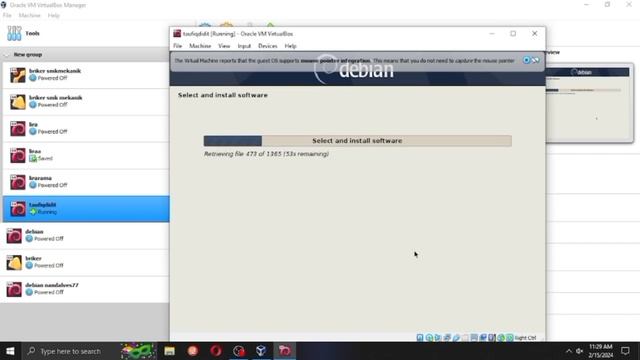
Task: Open volume control in system tray
Action: pyautogui.click(x=579, y=351)
